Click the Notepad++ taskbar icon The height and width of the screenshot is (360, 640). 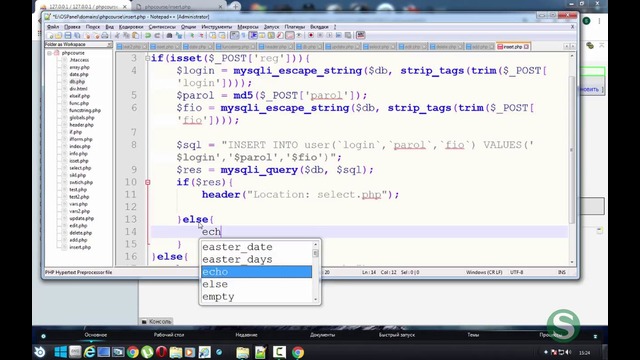(x=260, y=352)
